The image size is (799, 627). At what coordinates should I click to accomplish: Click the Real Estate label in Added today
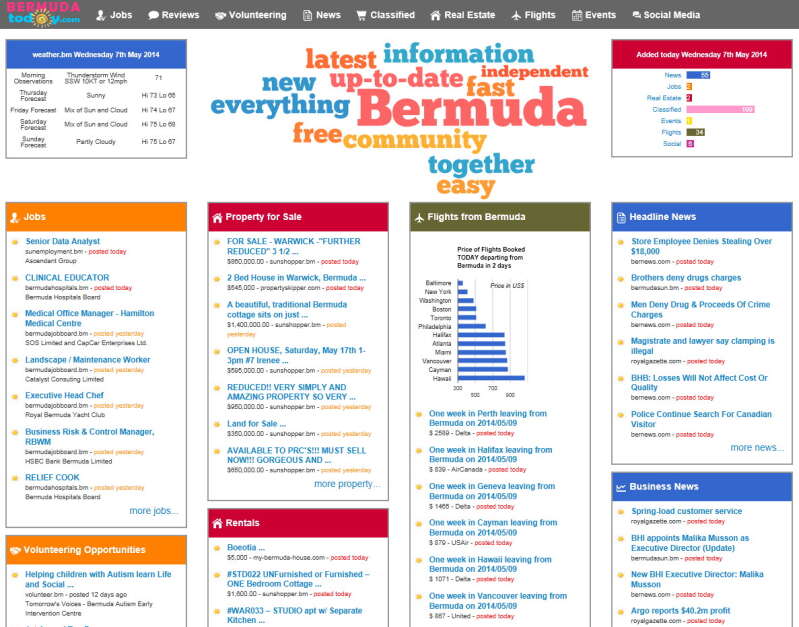coord(664,98)
